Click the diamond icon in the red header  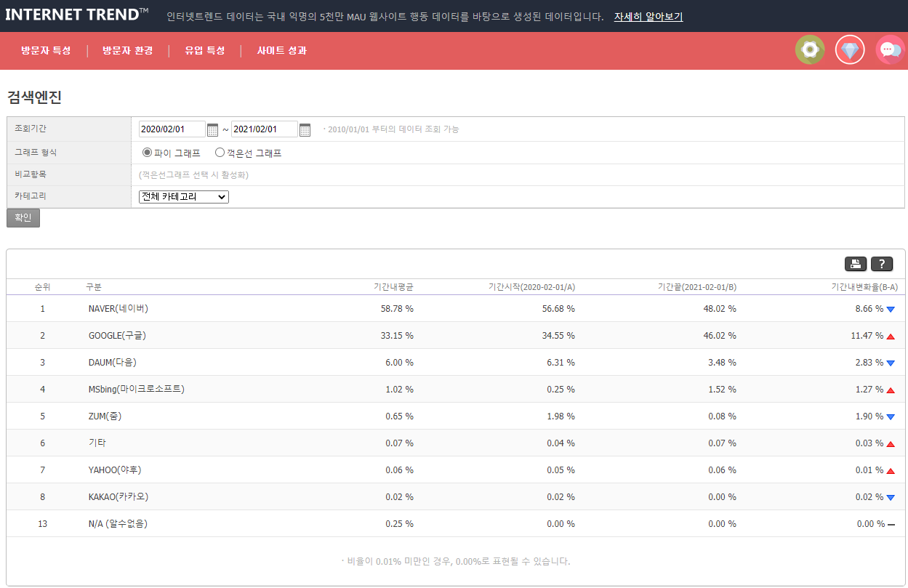coord(849,49)
